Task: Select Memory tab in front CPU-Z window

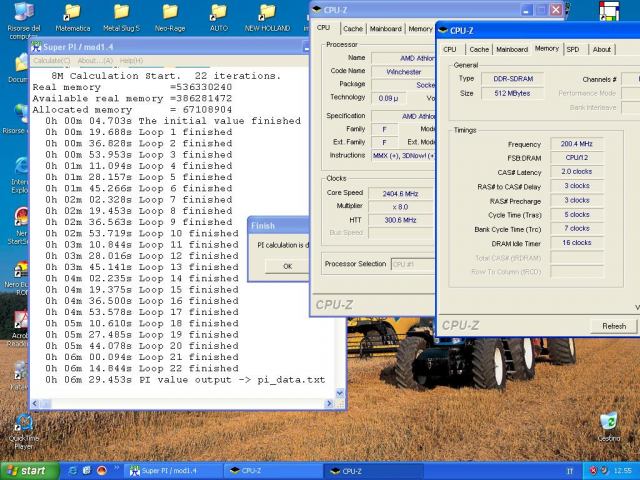Action: (x=547, y=49)
